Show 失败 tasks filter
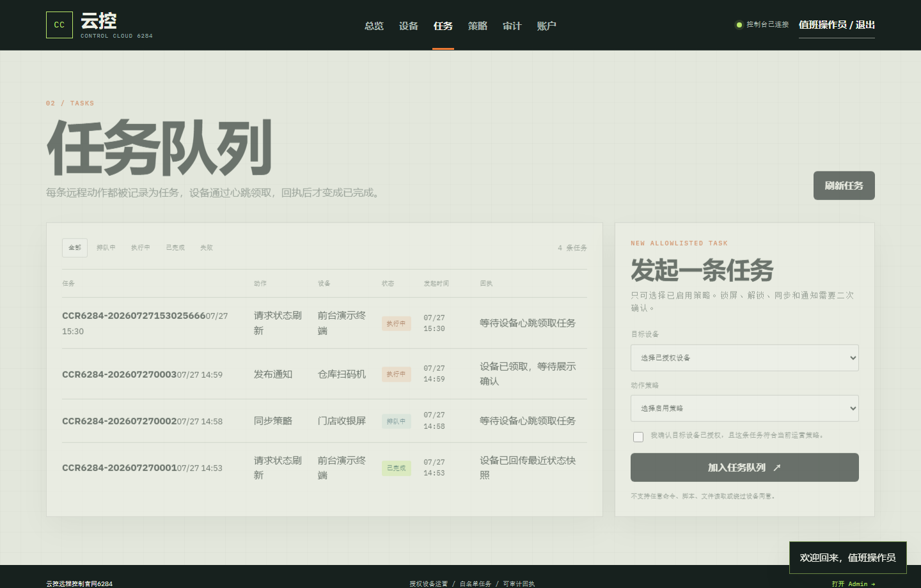 207,247
